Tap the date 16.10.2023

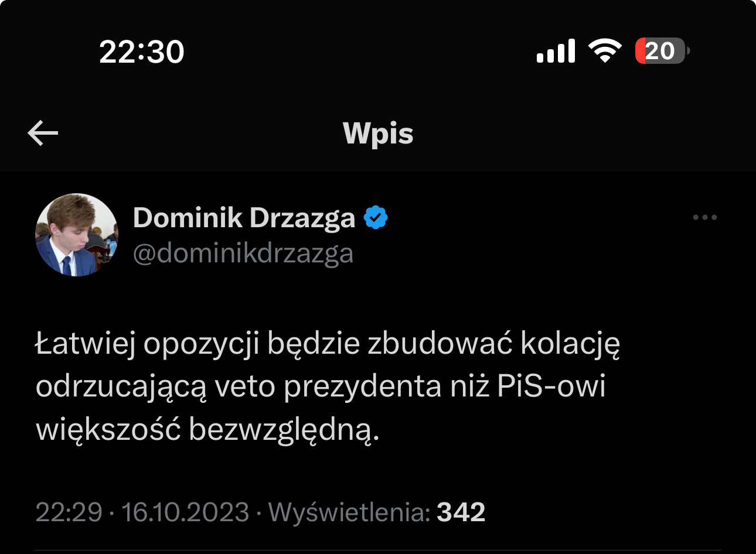(x=185, y=512)
